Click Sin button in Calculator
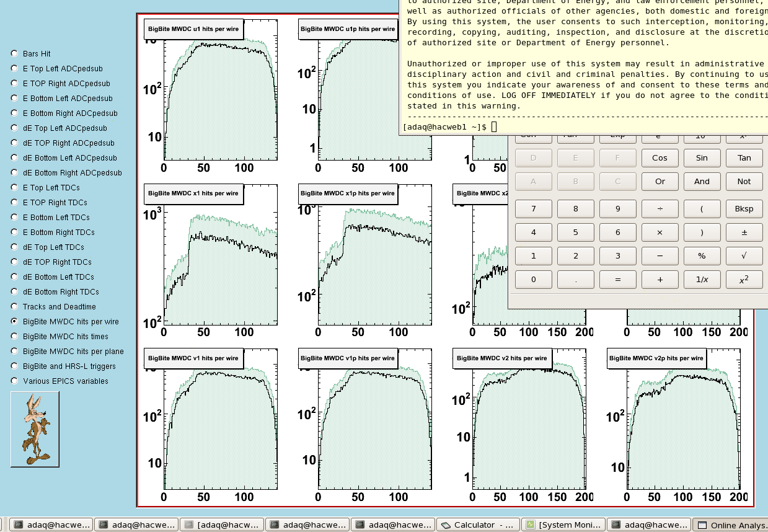Screen dimensions: 768x532 coord(702,158)
